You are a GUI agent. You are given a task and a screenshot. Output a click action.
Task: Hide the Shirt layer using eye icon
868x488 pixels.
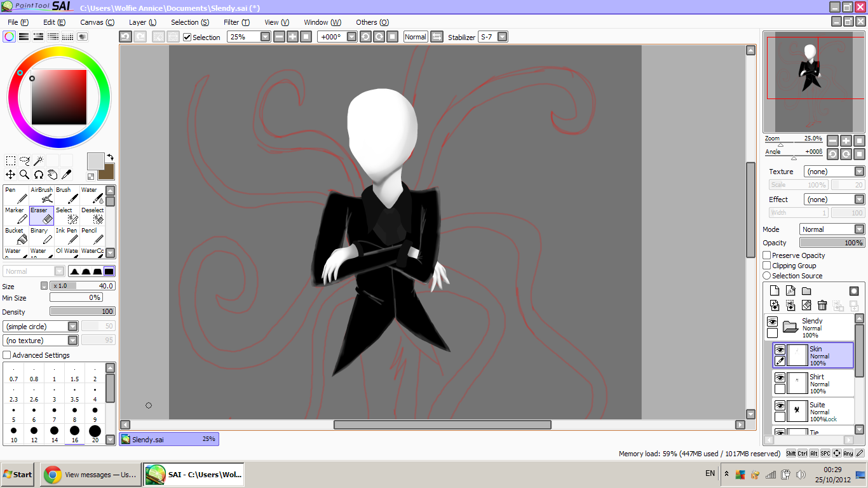click(780, 377)
